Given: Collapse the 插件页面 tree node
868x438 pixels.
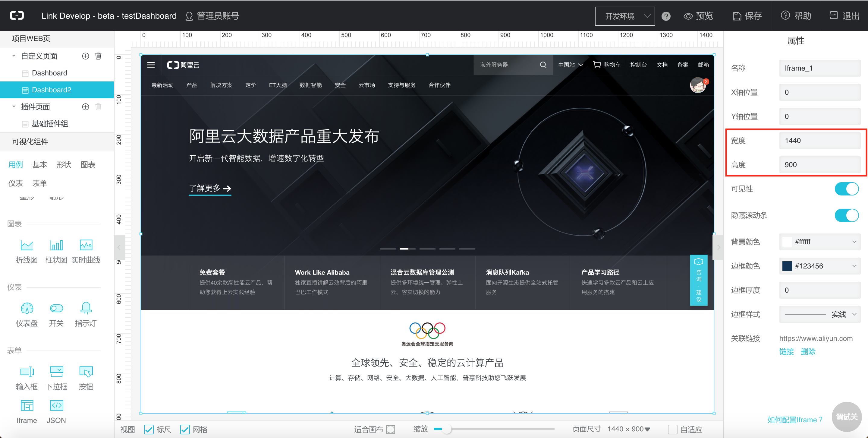Looking at the screenshot, I should click(x=14, y=106).
